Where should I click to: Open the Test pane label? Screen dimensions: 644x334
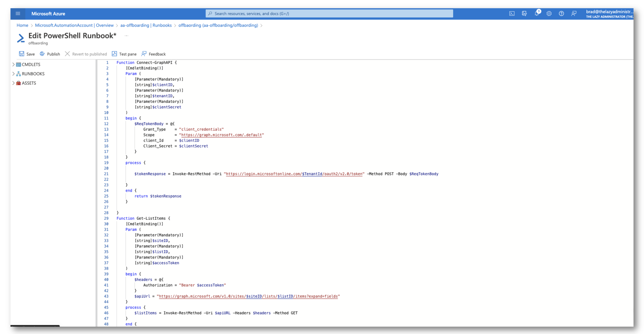128,54
